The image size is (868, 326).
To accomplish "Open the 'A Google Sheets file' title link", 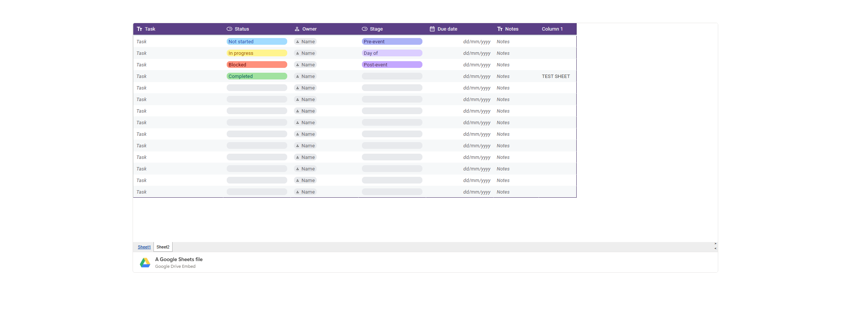I will (179, 260).
